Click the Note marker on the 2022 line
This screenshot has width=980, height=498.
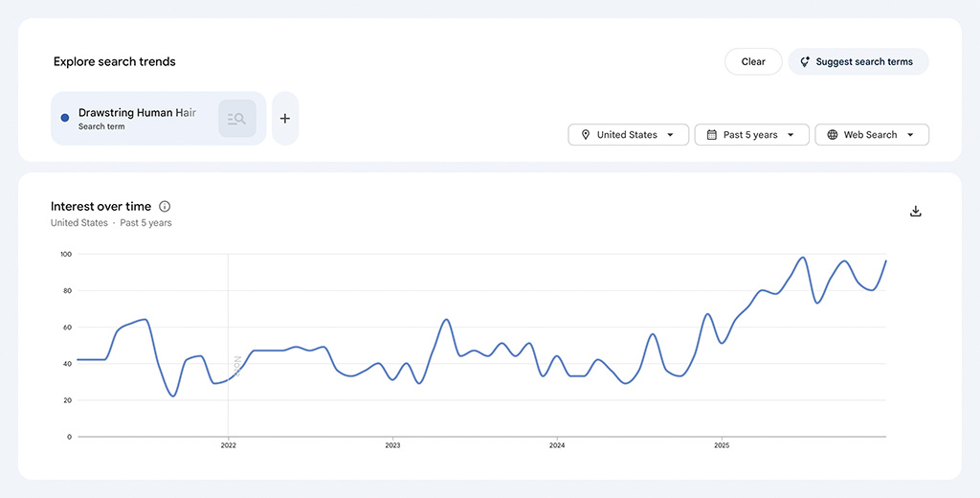click(x=235, y=368)
